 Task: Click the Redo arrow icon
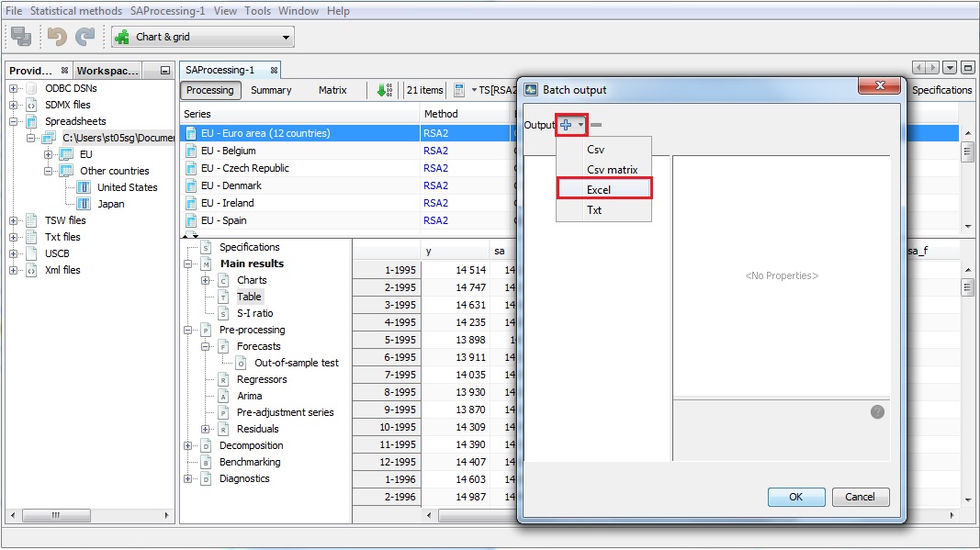pos(83,37)
